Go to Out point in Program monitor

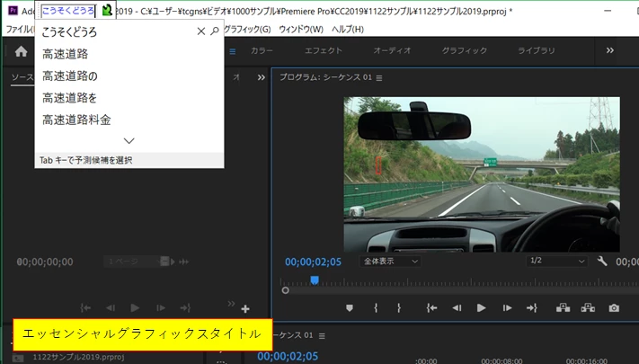click(532, 308)
